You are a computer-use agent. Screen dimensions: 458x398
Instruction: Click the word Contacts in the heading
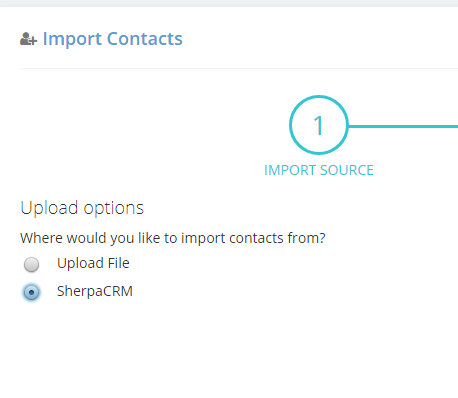click(x=145, y=39)
